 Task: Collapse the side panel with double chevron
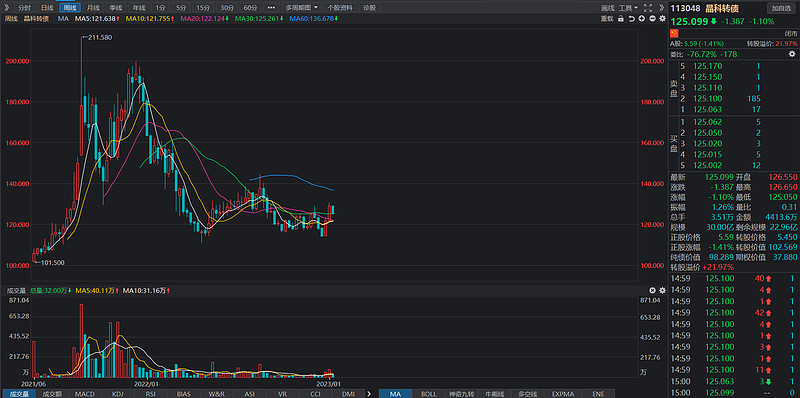tap(662, 8)
